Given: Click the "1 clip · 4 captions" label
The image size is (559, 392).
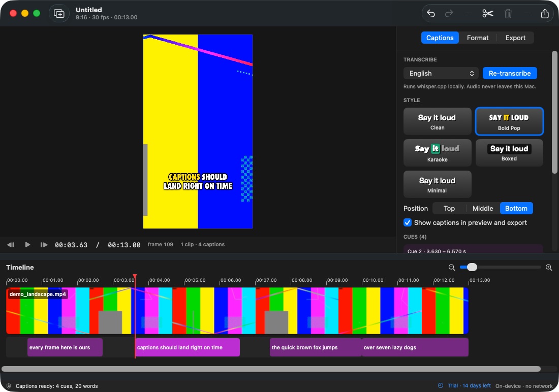Looking at the screenshot, I should 202,244.
